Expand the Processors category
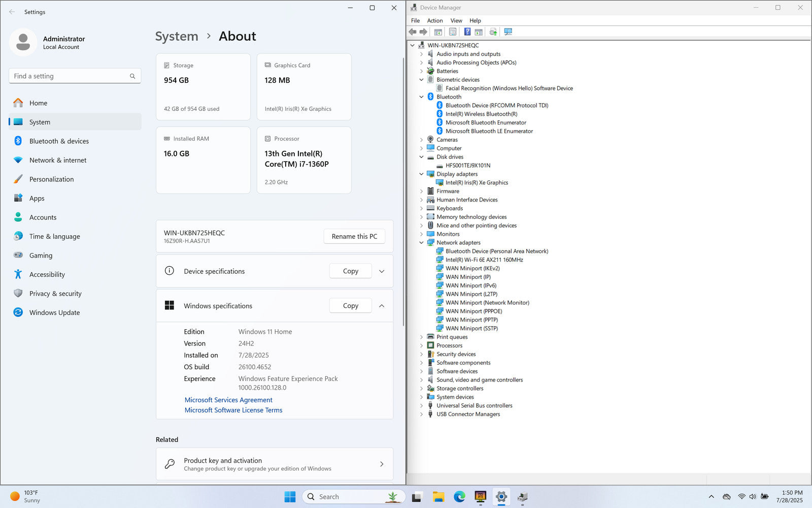 (421, 345)
